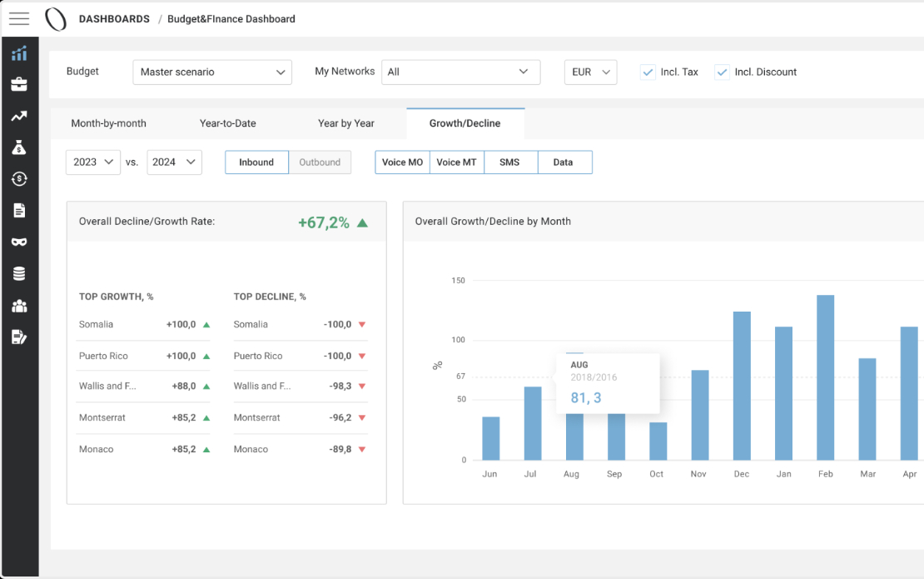Click the Nov bar in chart
Image resolution: width=924 pixels, height=579 pixels.
click(700, 415)
